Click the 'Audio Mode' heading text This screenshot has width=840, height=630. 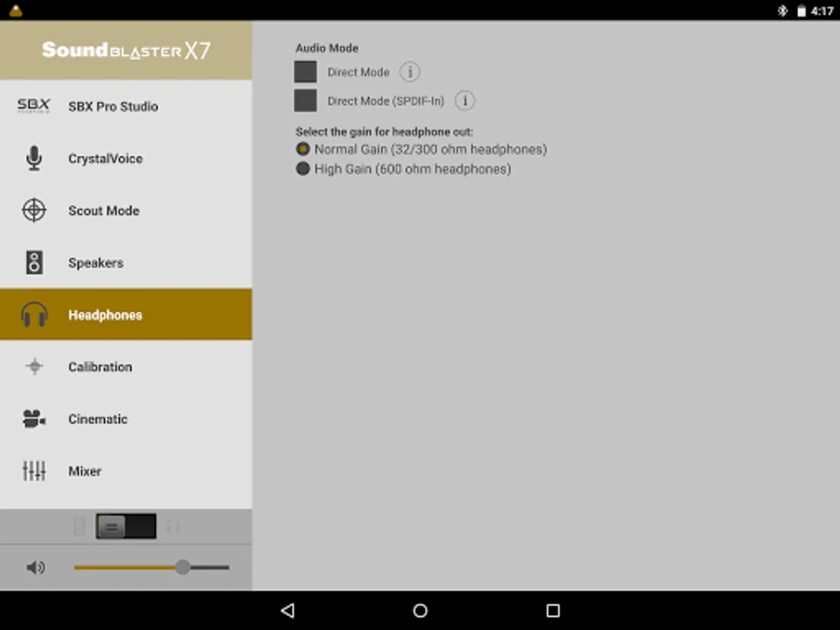tap(327, 48)
